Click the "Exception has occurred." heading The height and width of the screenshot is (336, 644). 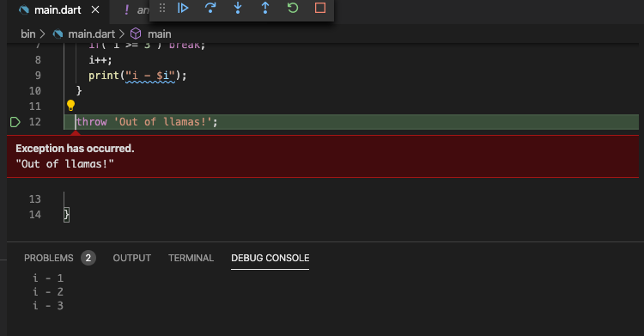pos(76,148)
